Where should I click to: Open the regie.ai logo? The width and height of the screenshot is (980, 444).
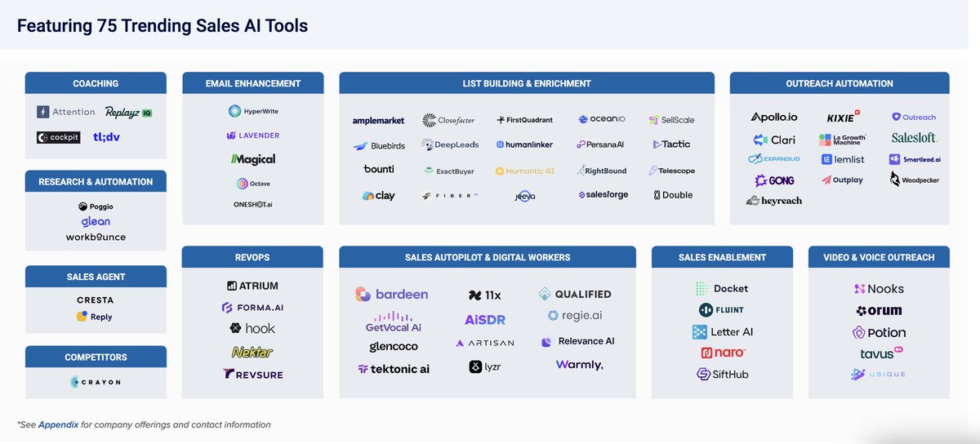[x=575, y=315]
